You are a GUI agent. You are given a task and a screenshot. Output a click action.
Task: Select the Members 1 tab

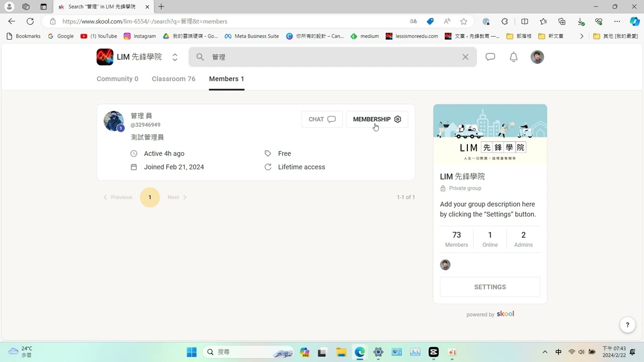click(226, 79)
